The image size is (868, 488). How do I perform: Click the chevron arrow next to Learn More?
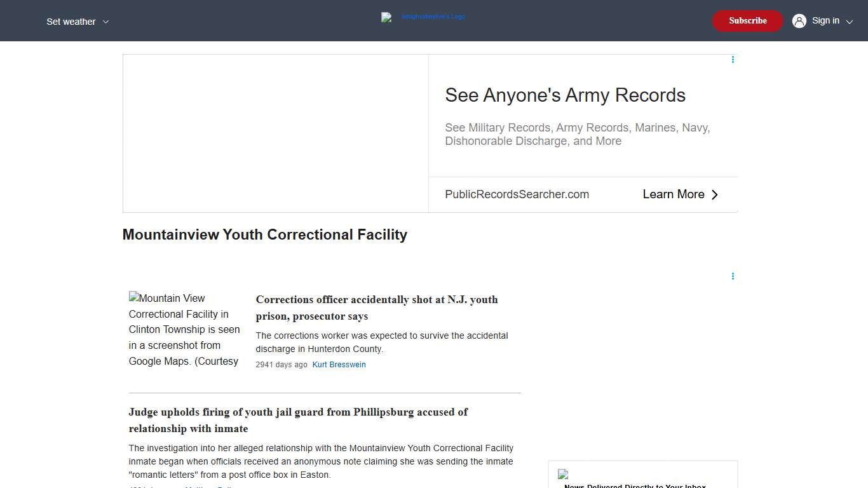tap(715, 194)
